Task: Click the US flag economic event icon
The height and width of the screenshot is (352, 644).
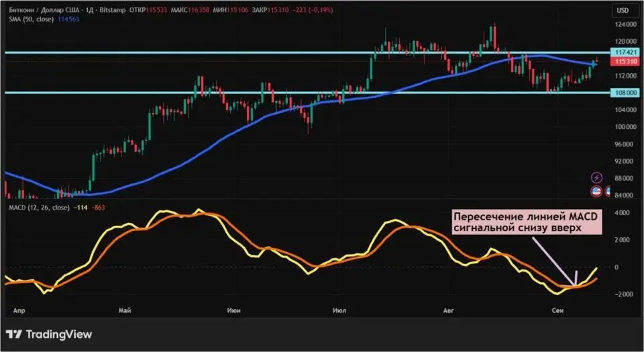Action: [596, 192]
